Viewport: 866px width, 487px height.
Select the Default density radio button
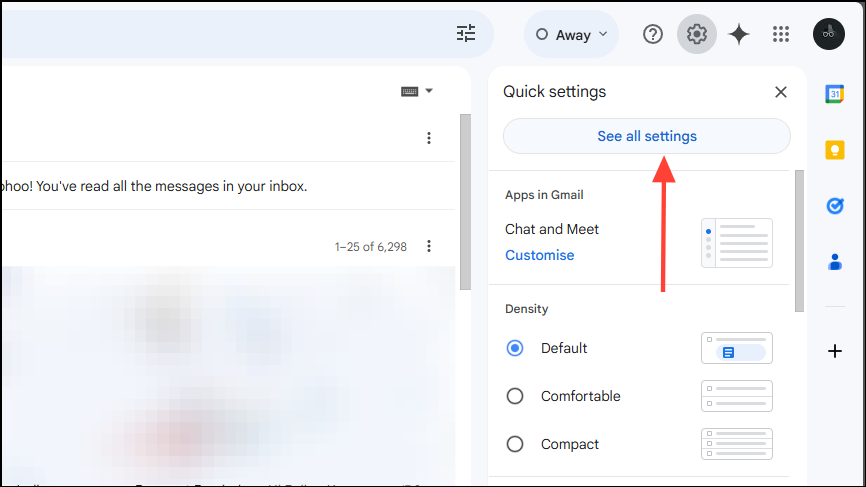click(x=515, y=348)
